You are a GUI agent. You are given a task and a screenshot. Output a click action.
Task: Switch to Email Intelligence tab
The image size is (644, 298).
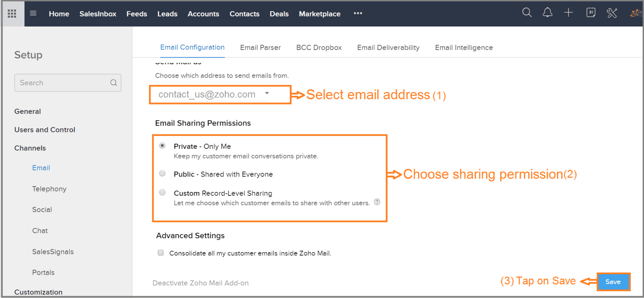464,47
